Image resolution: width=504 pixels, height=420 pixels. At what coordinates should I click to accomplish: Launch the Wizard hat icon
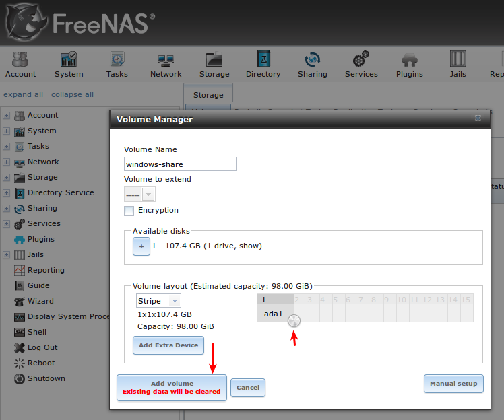click(20, 301)
